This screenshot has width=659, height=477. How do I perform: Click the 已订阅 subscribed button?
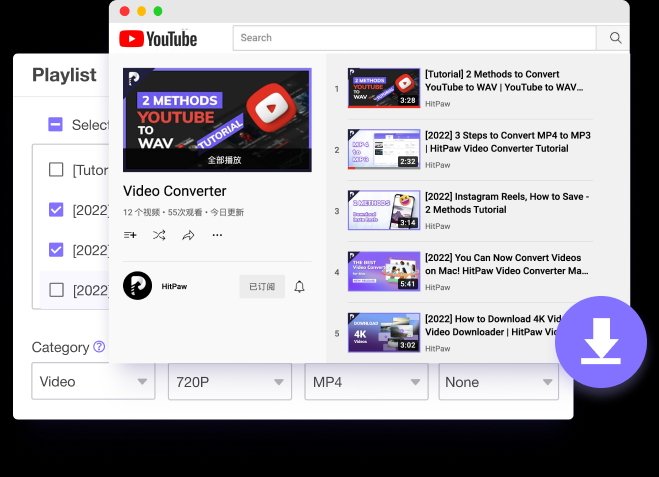(x=262, y=287)
